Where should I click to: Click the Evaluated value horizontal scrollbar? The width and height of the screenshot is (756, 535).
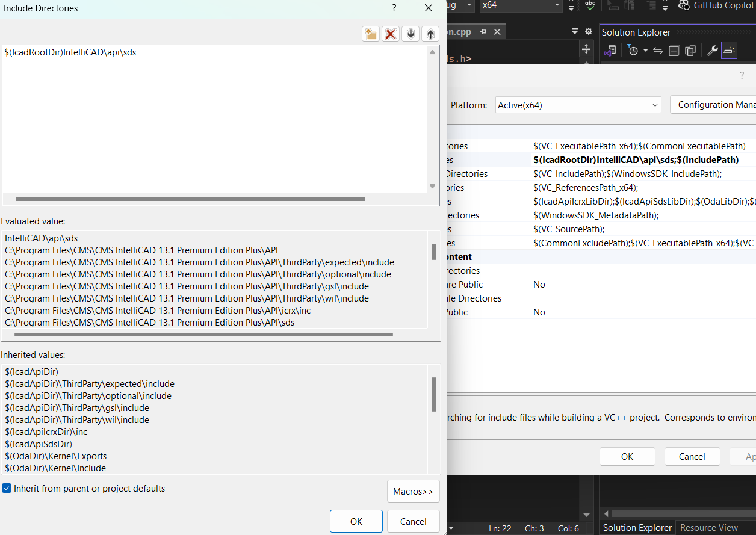click(x=205, y=334)
